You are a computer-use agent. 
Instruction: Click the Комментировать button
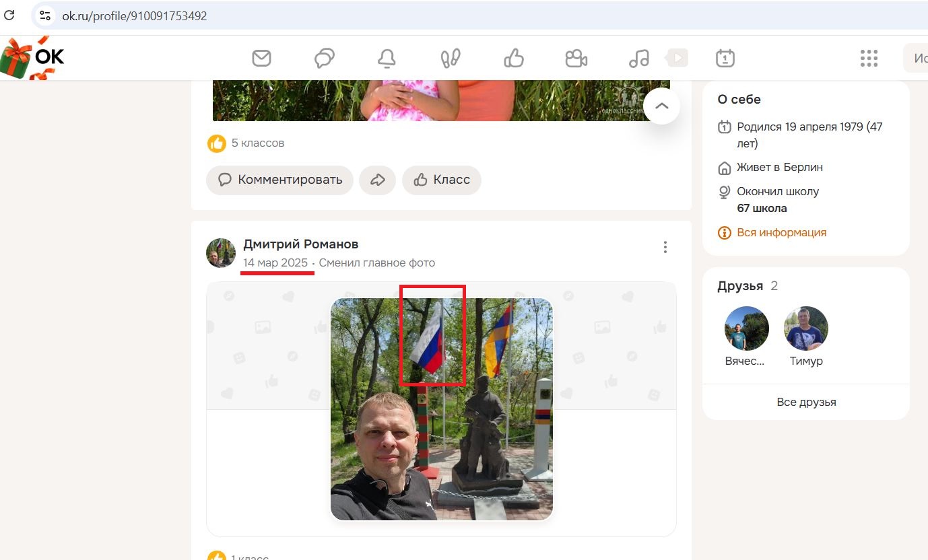click(x=279, y=180)
